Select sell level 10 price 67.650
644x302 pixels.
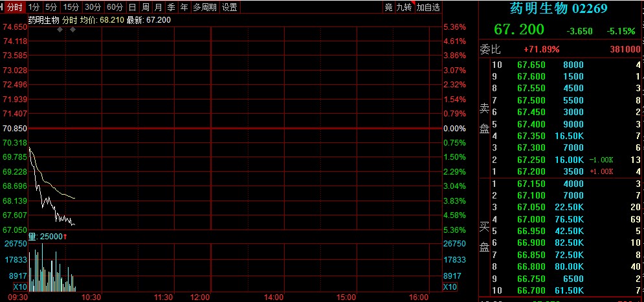pyautogui.click(x=531, y=65)
